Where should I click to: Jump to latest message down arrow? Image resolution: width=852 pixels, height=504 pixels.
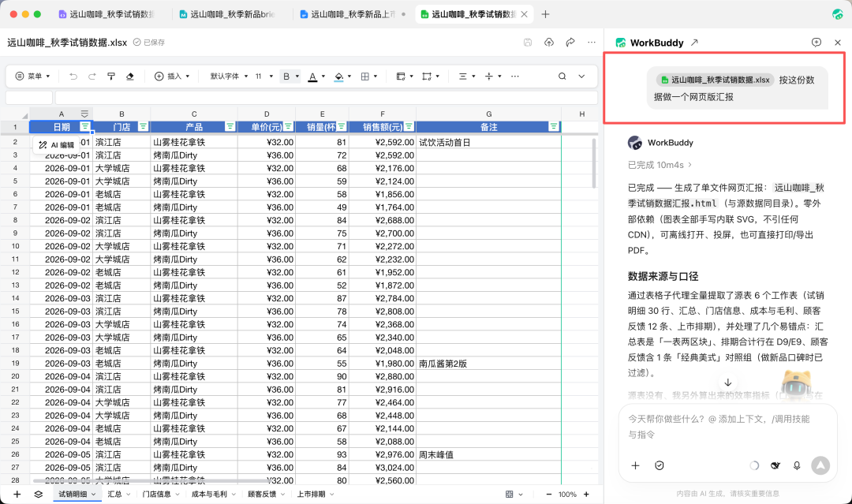pos(727,383)
